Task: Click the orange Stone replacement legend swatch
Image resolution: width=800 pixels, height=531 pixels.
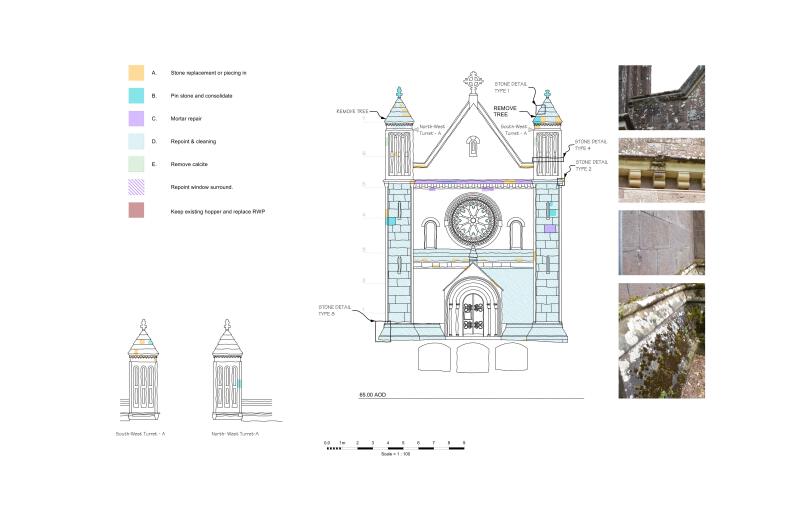Action: (136, 73)
